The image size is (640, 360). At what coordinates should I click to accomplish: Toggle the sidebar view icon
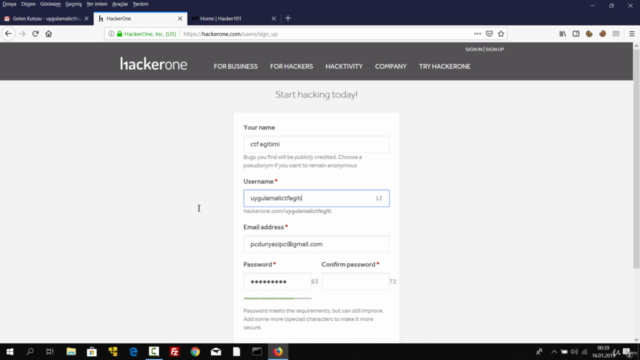tap(576, 34)
